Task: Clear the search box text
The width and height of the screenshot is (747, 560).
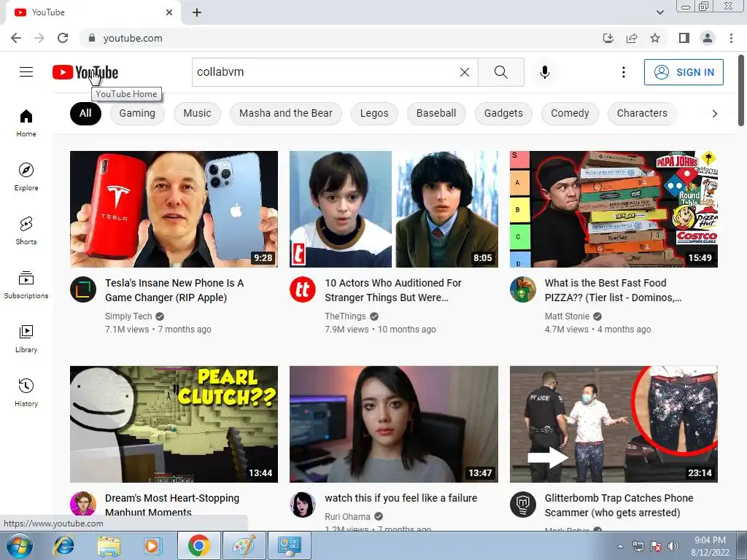Action: [465, 72]
